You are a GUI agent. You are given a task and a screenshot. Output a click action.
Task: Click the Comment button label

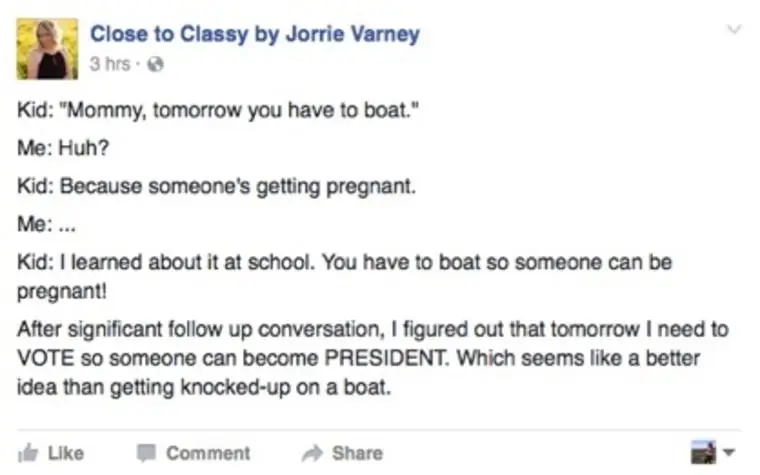tap(208, 453)
